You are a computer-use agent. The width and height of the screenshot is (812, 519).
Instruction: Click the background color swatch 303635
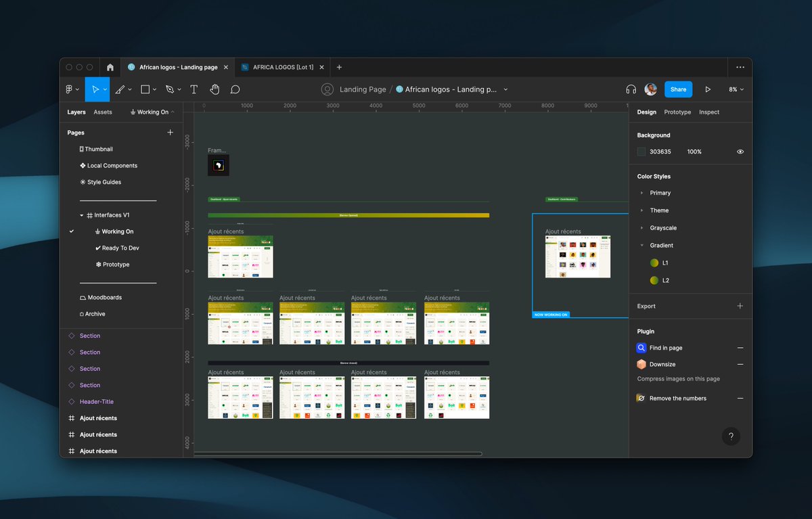[641, 152]
